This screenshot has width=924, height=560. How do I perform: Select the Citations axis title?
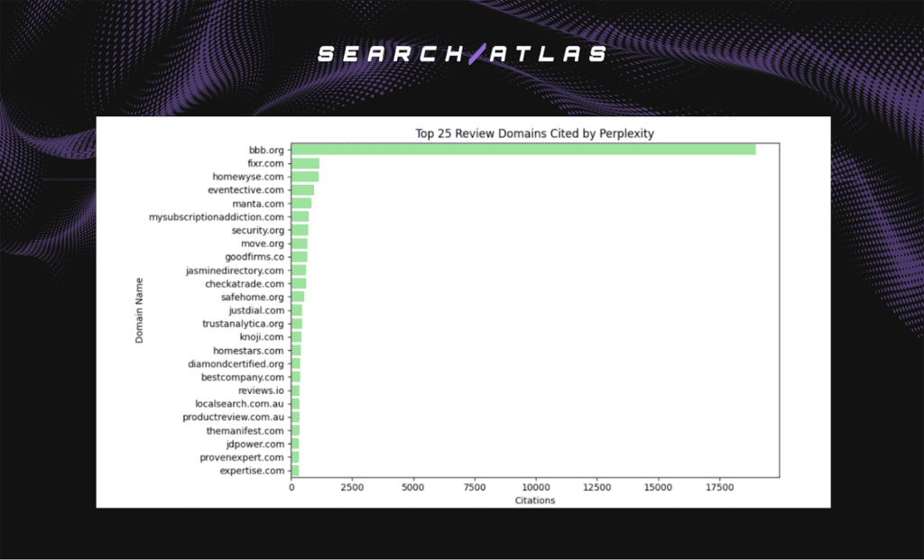(x=535, y=500)
